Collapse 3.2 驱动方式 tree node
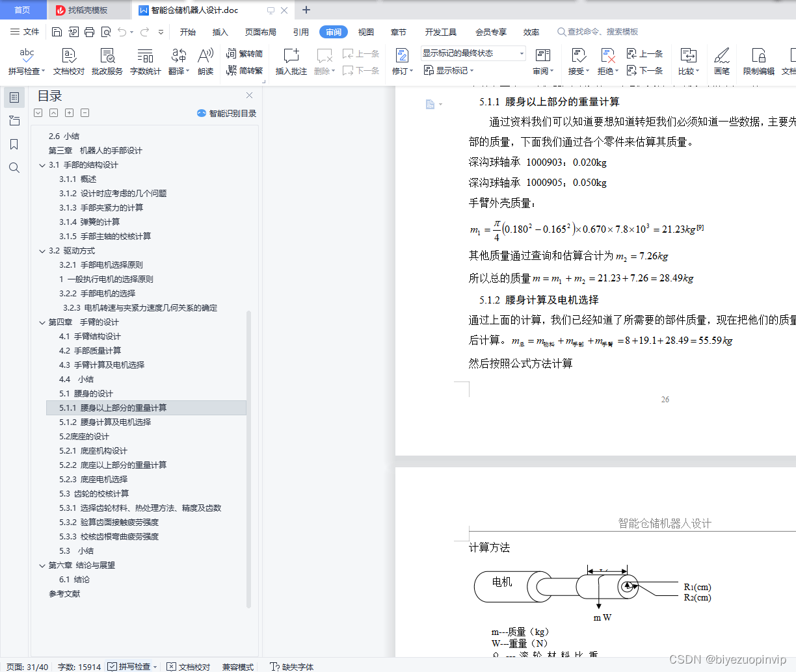 [x=42, y=251]
